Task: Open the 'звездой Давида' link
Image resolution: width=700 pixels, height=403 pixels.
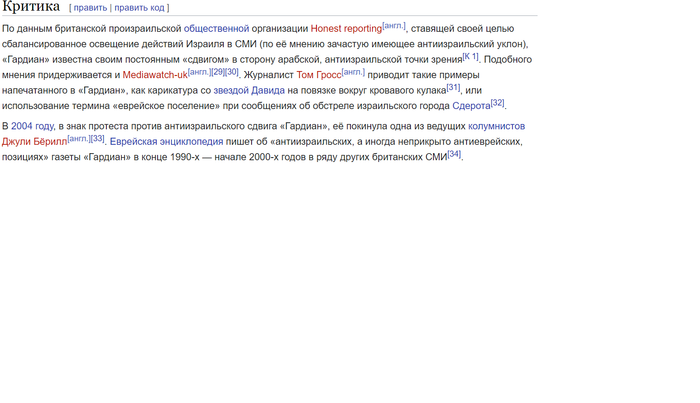Action: coord(249,91)
